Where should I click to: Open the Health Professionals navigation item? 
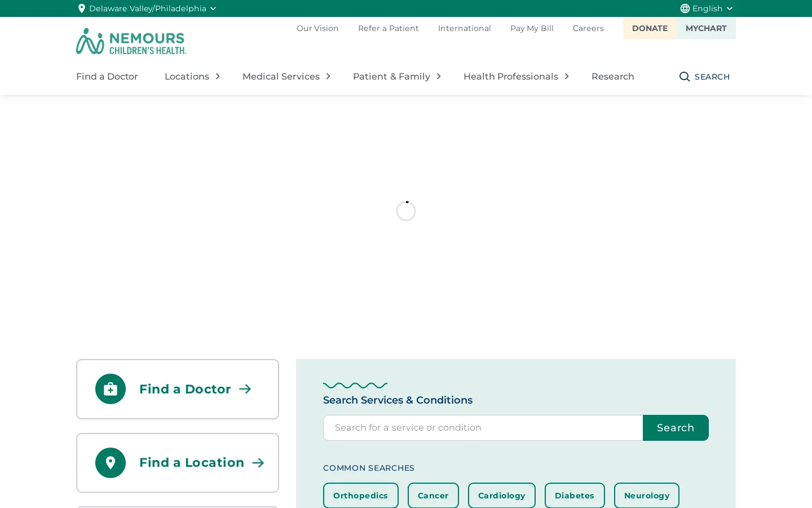tap(511, 76)
